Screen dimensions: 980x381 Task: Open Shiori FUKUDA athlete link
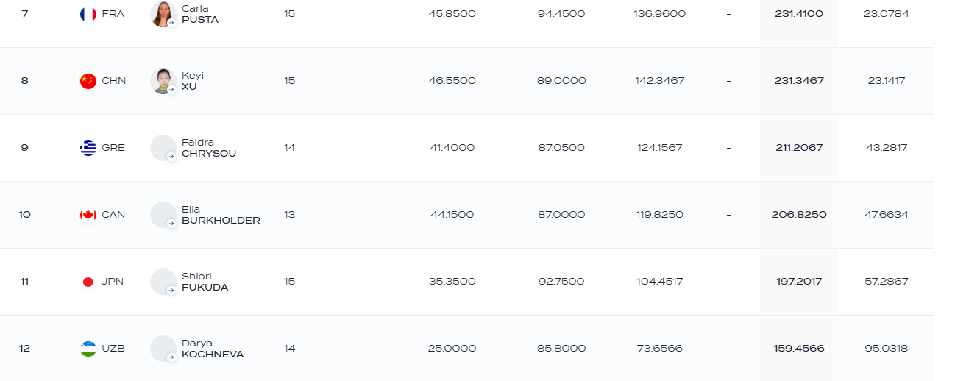pyautogui.click(x=205, y=282)
